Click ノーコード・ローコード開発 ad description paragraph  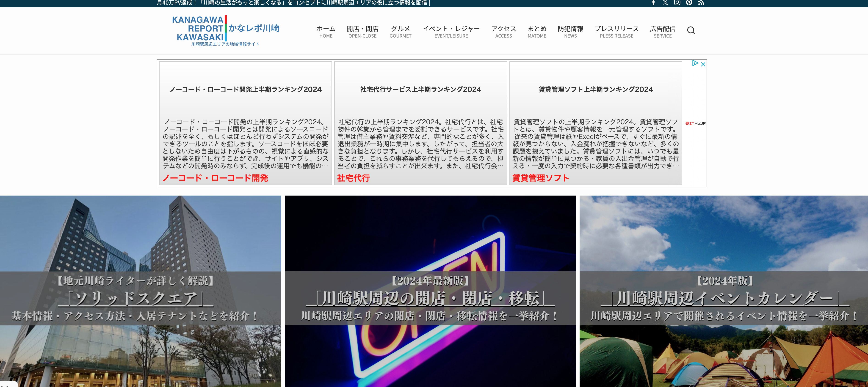tap(246, 144)
